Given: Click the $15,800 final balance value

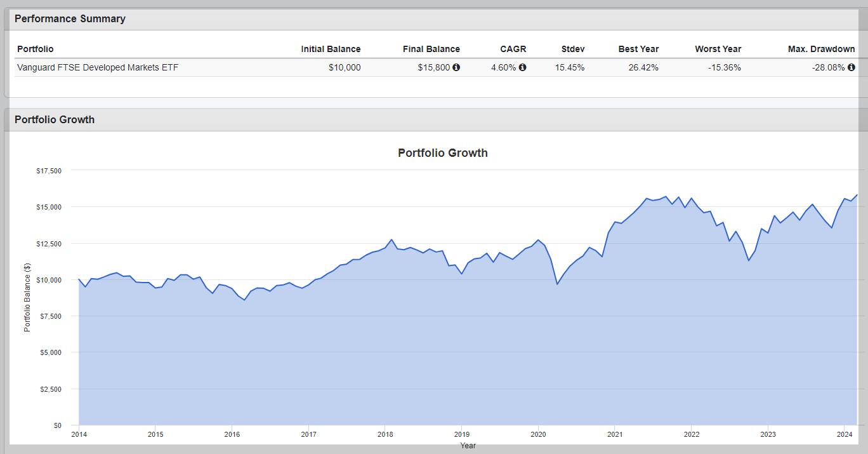Looking at the screenshot, I should pos(434,67).
